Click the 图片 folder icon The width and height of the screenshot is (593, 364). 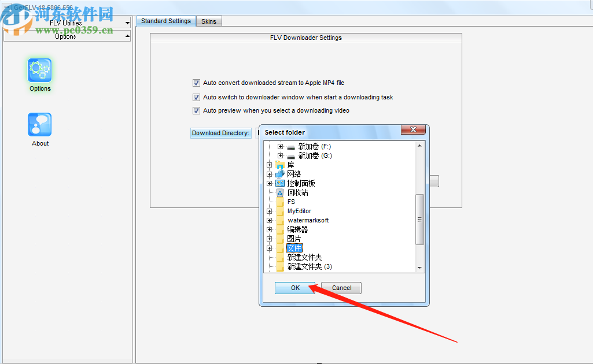(280, 239)
